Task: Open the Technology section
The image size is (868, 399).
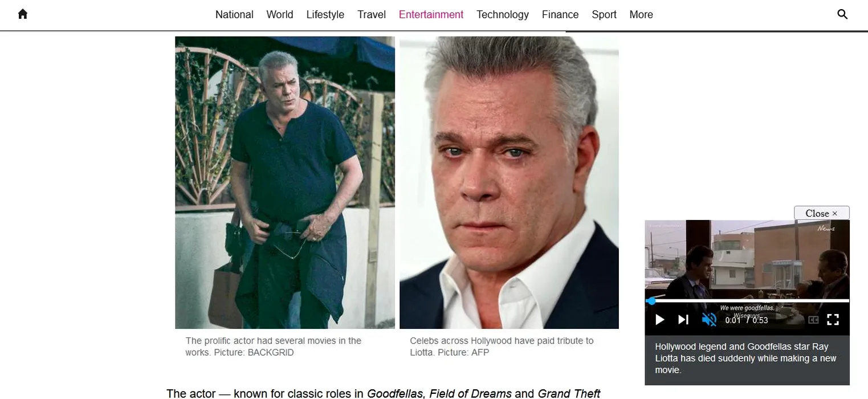Action: tap(503, 15)
